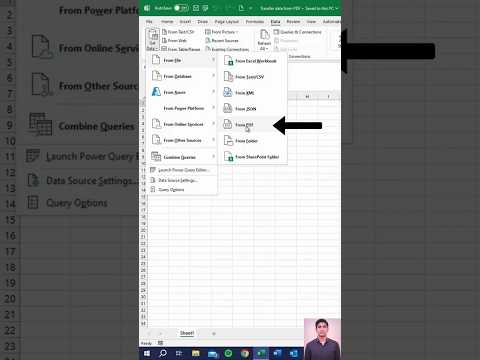The height and width of the screenshot is (360, 480).
Task: Expand the From Database submenu
Action: coord(183,76)
